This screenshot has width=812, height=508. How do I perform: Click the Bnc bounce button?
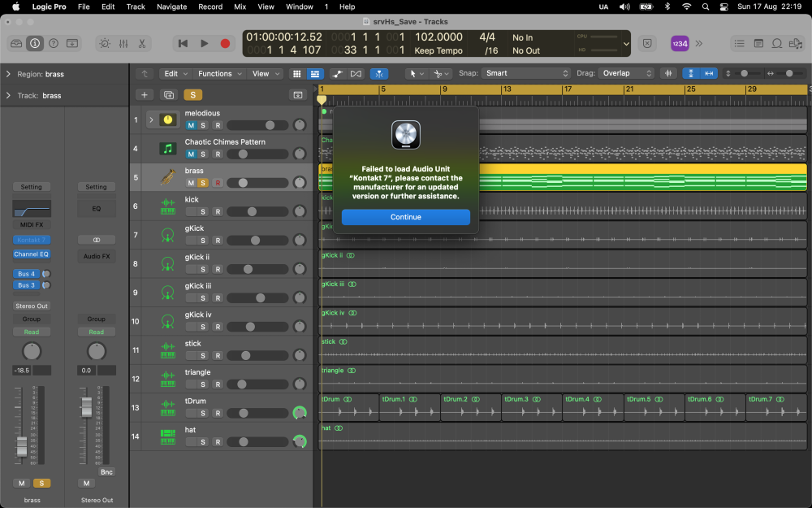[x=106, y=471]
